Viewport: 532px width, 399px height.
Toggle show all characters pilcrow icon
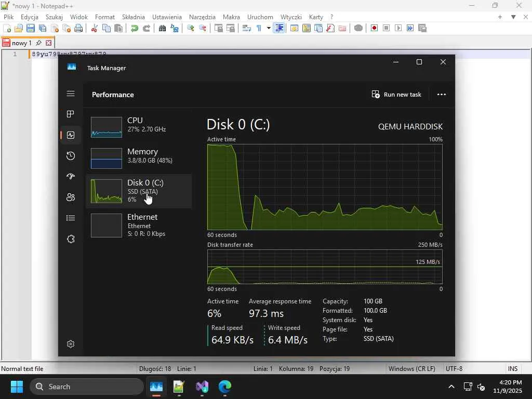(x=259, y=28)
